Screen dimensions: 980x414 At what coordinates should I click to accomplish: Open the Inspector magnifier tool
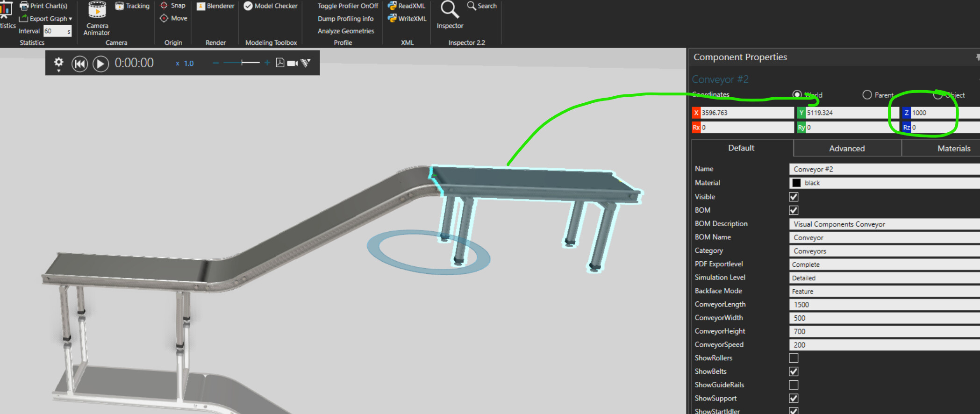(x=450, y=11)
